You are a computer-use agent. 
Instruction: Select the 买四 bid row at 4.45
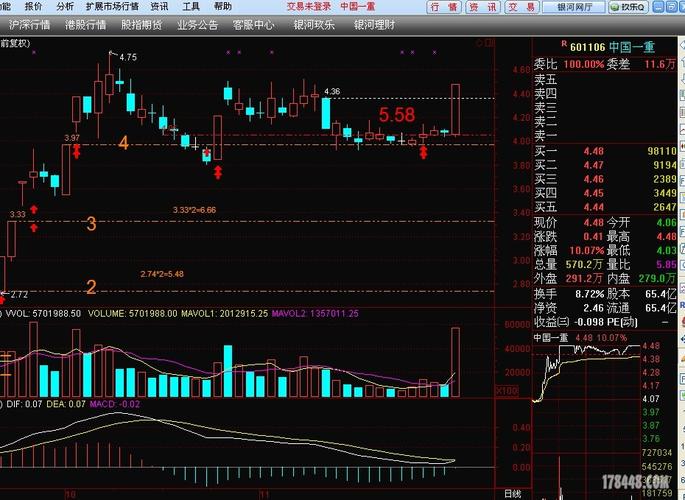[605, 193]
